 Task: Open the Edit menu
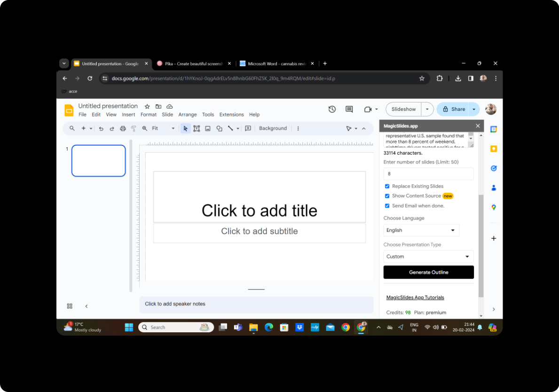click(96, 115)
